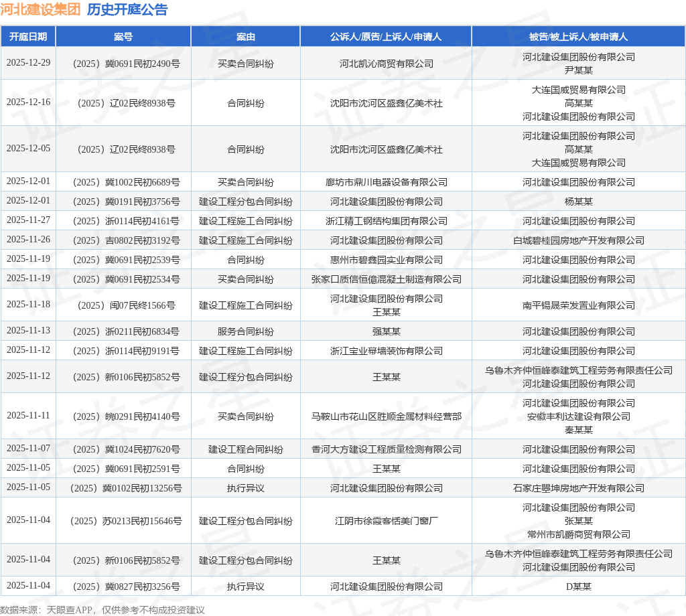Screen dimensions: 686x616
Task: Click date cell 2025-11-26
Action: coord(28,239)
